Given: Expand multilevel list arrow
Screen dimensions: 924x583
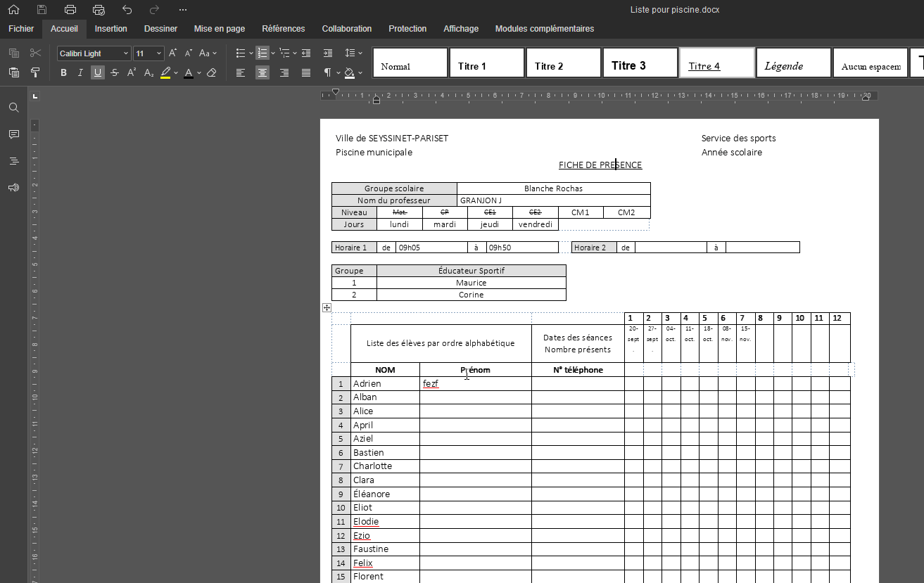Looking at the screenshot, I should [295, 53].
